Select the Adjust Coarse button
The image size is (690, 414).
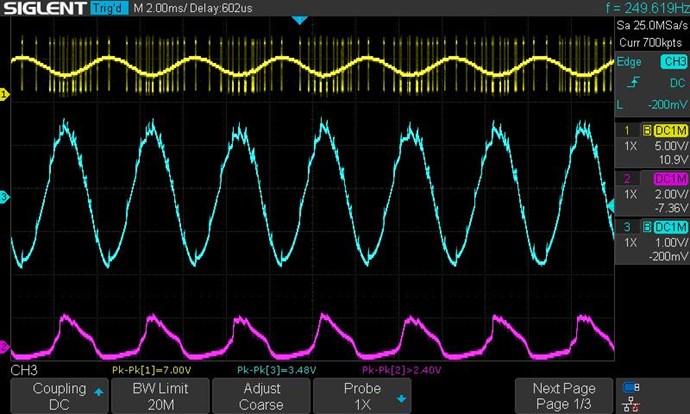point(261,396)
